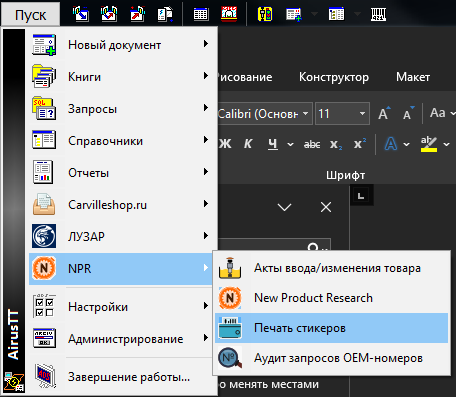Apply yellow text highlight color

click(x=429, y=144)
